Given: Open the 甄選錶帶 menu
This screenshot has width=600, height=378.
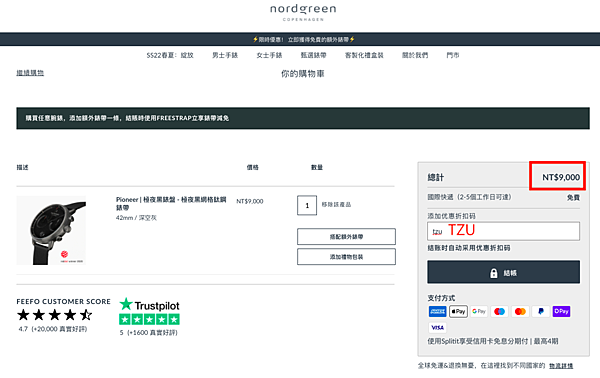Looking at the screenshot, I should click(313, 55).
